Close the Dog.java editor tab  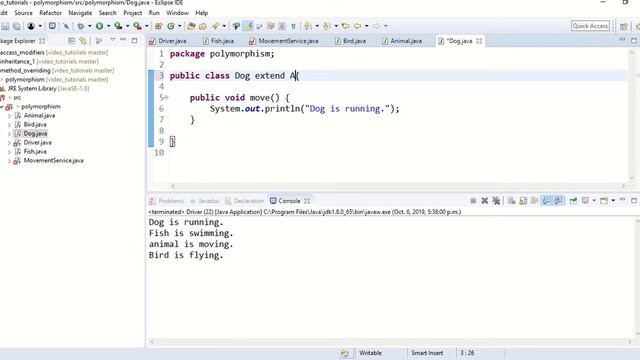pyautogui.click(x=479, y=41)
